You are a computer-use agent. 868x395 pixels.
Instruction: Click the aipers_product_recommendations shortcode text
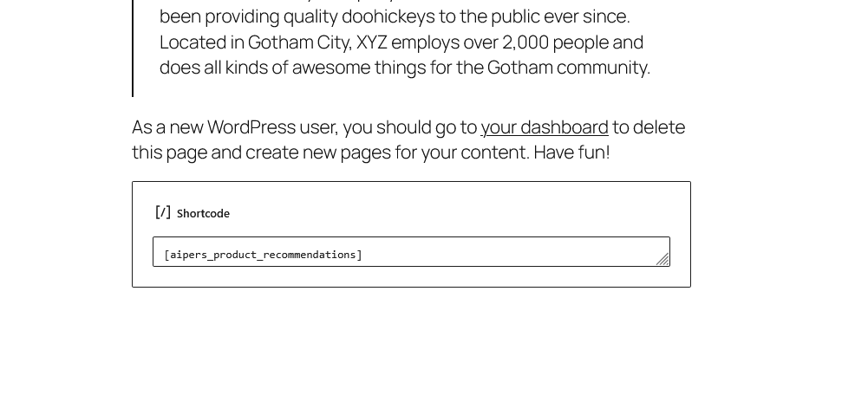[x=263, y=255]
